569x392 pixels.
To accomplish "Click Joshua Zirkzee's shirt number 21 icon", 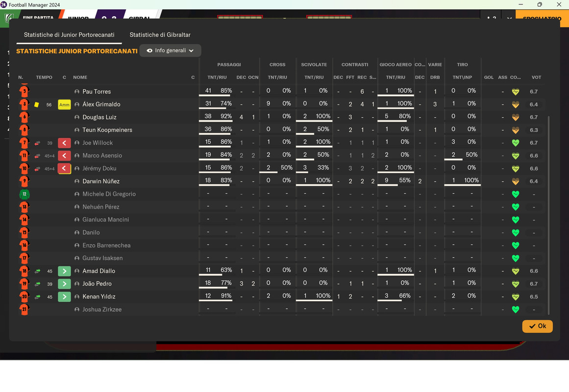I will click(25, 310).
